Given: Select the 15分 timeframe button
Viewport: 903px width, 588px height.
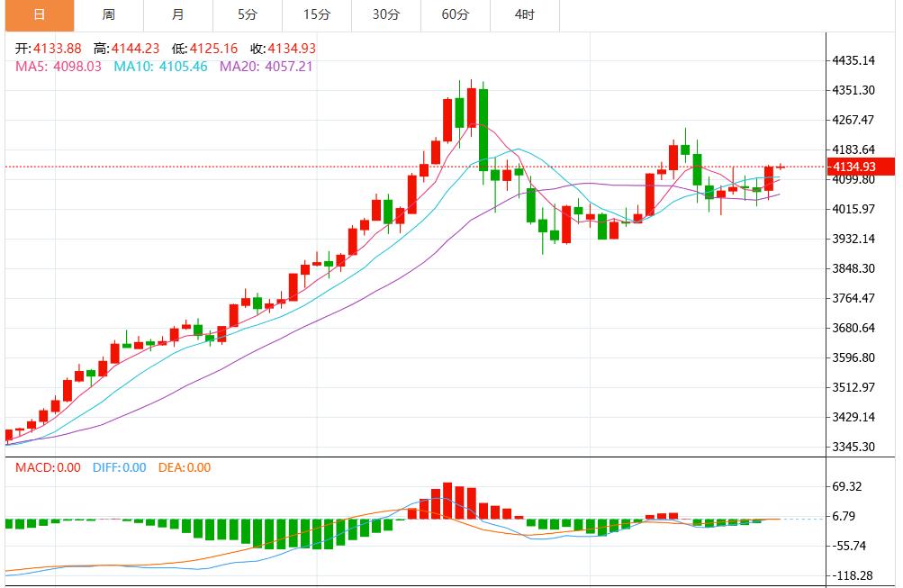Looking at the screenshot, I should pyautogui.click(x=316, y=14).
